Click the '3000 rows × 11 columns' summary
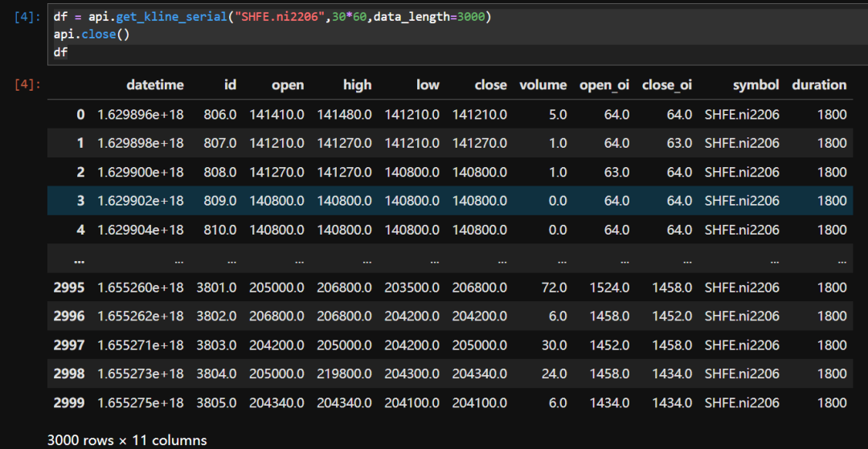Image resolution: width=868 pixels, height=449 pixels. 127,441
